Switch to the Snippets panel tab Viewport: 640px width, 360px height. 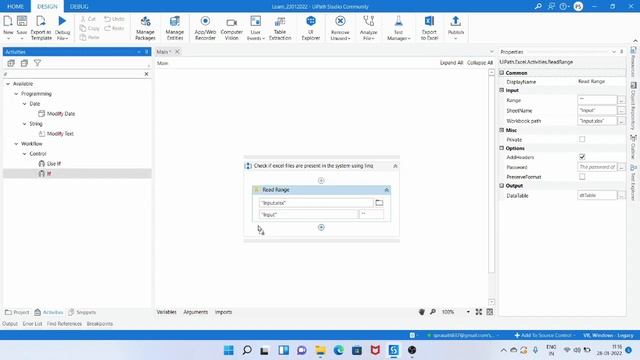click(82, 312)
